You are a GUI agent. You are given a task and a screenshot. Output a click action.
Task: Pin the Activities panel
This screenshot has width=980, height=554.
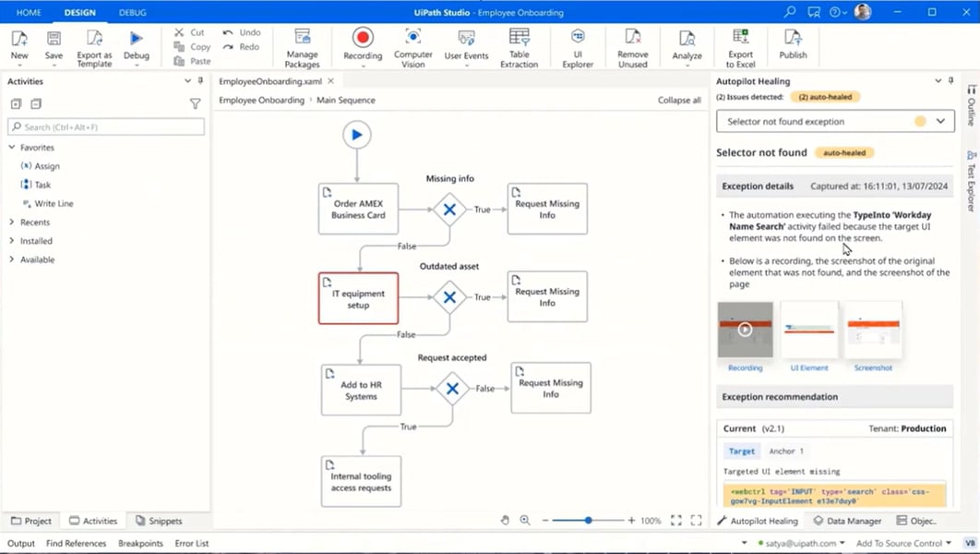[x=200, y=80]
